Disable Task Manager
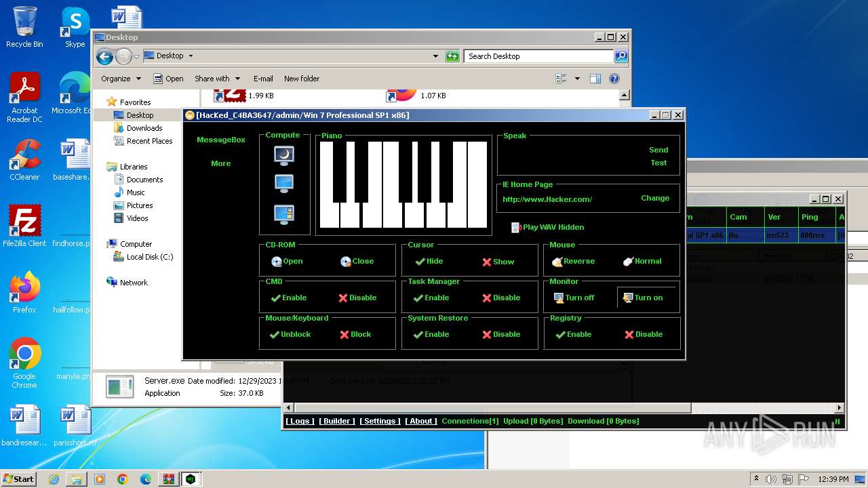 pyautogui.click(x=501, y=298)
